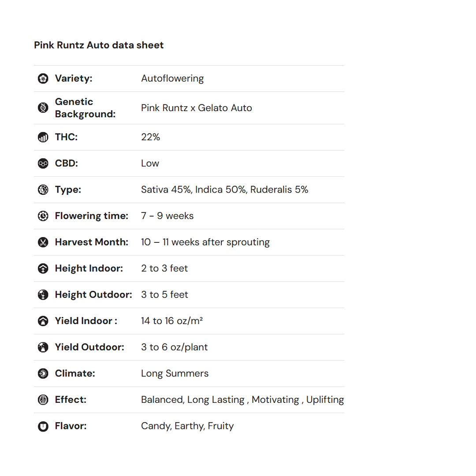This screenshot has height=476, width=476.
Task: Click the Pink Runtz Auto data sheet heading
Action: tap(99, 45)
